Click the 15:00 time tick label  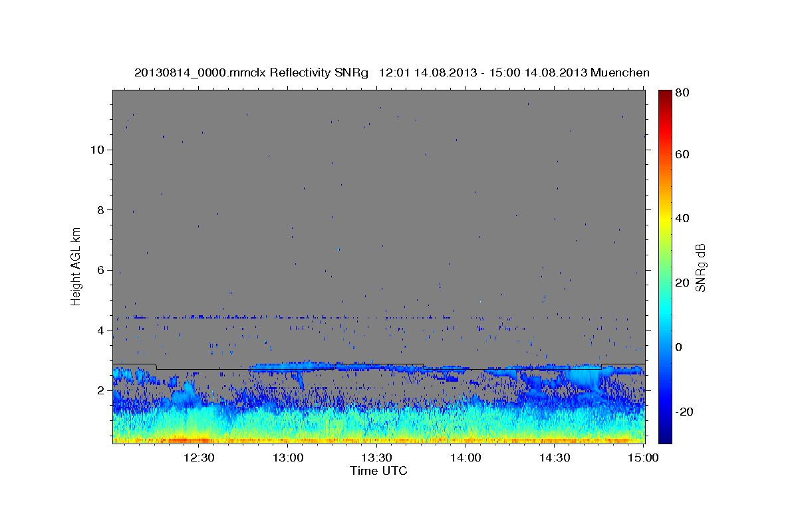click(x=643, y=457)
